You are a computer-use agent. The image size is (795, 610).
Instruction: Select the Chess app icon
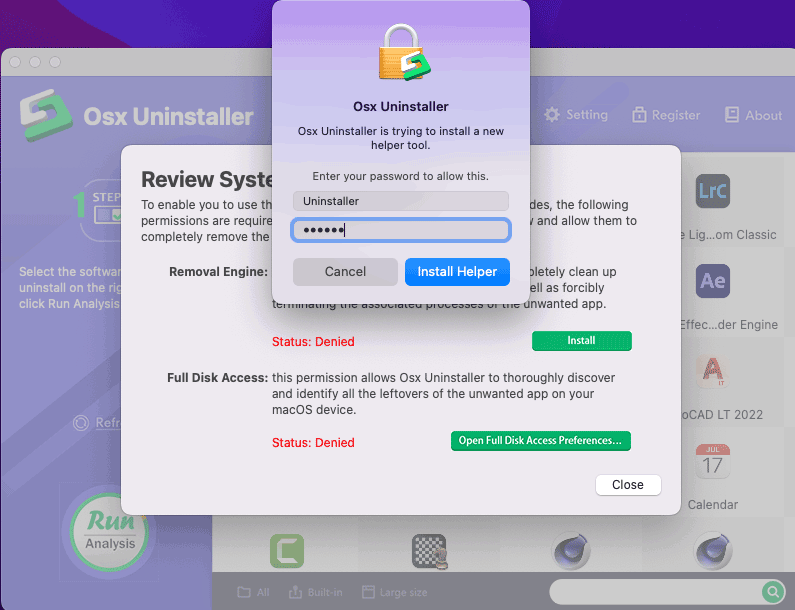(429, 551)
